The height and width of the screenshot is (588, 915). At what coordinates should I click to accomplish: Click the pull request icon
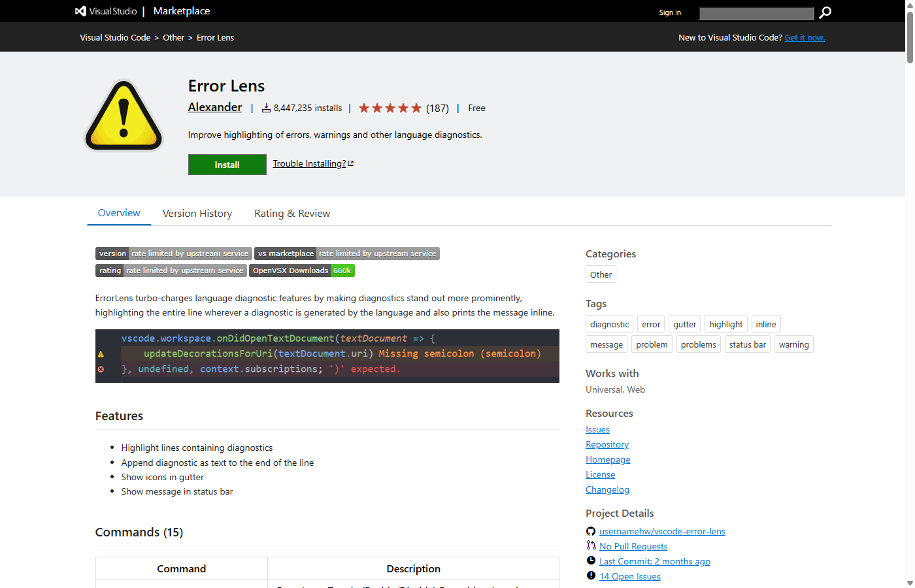tap(591, 546)
